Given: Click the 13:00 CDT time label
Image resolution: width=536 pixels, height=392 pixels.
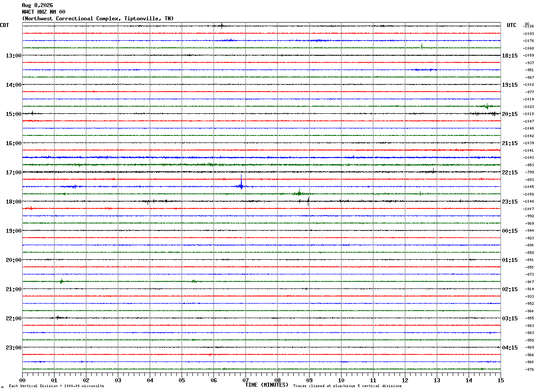Looking at the screenshot, I should [13, 56].
